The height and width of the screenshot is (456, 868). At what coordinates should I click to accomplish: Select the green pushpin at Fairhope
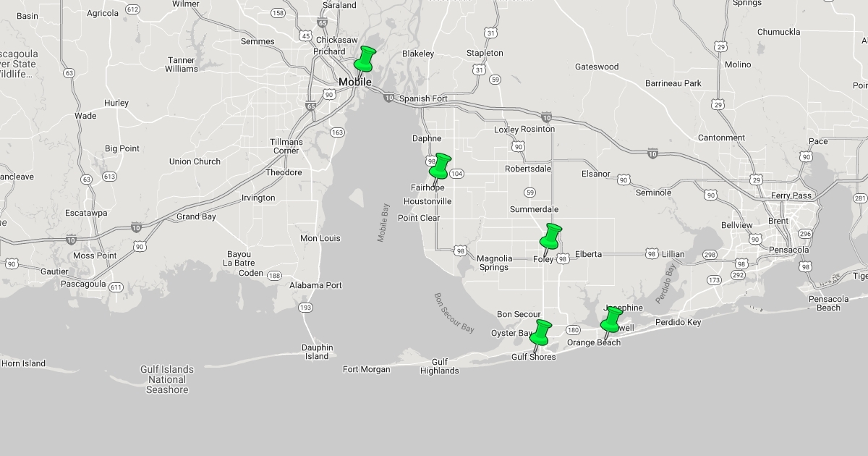441,166
